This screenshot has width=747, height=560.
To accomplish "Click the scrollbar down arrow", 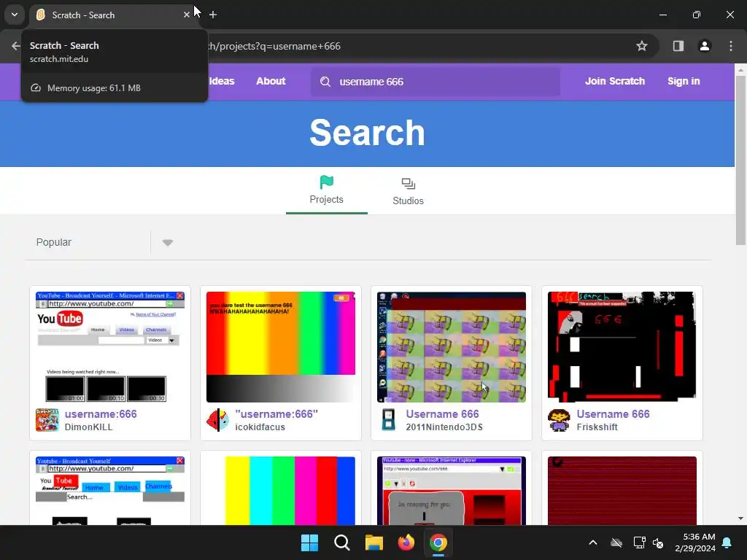I will [x=740, y=518].
